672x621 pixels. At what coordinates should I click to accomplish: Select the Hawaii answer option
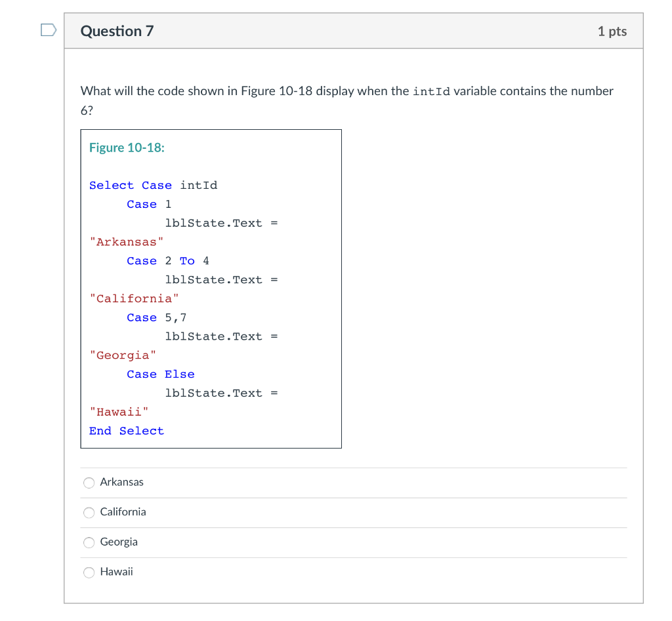(x=89, y=572)
